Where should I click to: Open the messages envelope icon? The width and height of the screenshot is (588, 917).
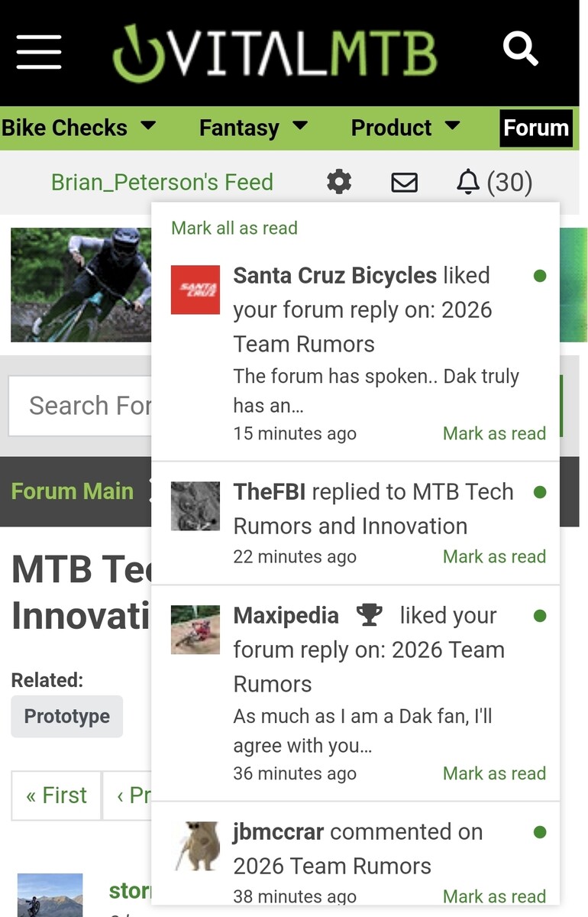click(404, 182)
